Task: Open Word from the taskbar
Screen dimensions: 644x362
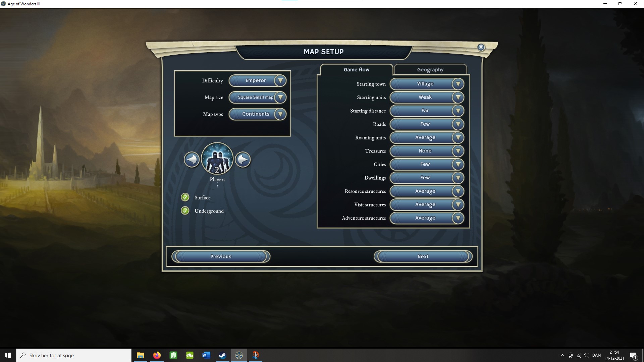Action: 206,355
